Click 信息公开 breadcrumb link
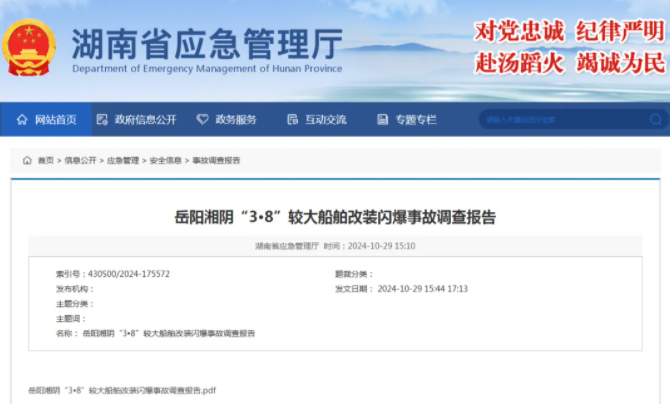 click(x=81, y=160)
